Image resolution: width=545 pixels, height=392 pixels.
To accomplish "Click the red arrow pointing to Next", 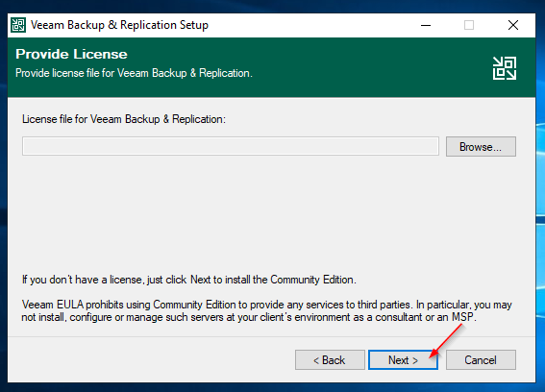I will tap(446, 340).
